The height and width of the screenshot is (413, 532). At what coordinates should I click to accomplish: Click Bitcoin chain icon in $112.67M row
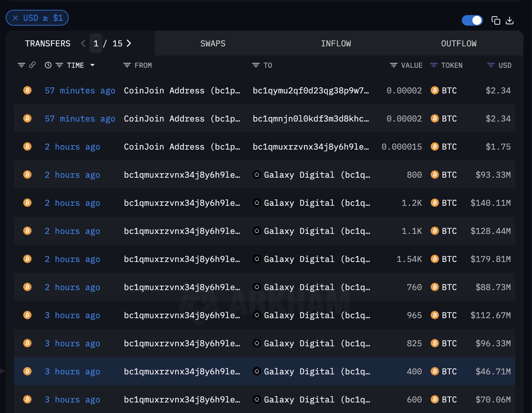tap(27, 315)
